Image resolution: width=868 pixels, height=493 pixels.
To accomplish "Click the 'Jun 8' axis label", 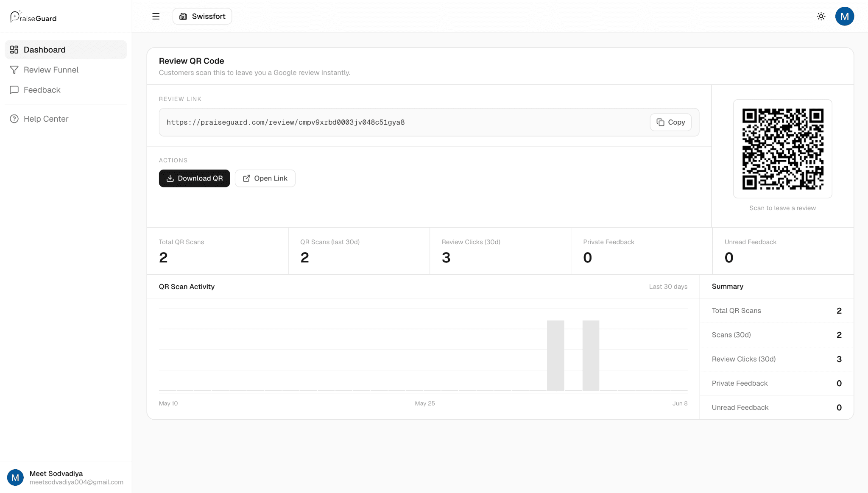I will [x=680, y=403].
